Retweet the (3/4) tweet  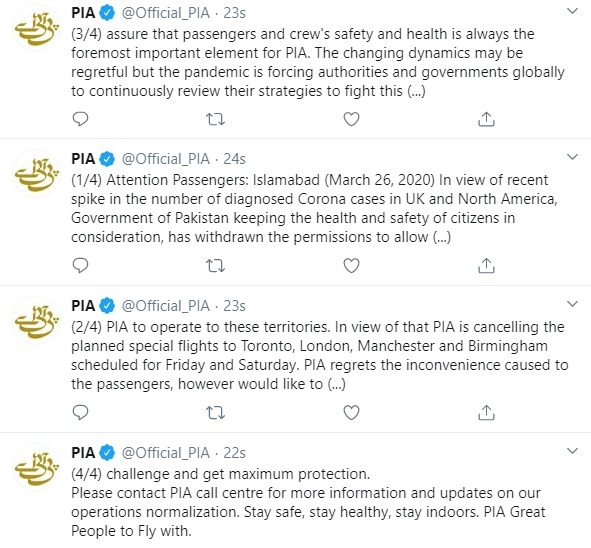pyautogui.click(x=216, y=119)
